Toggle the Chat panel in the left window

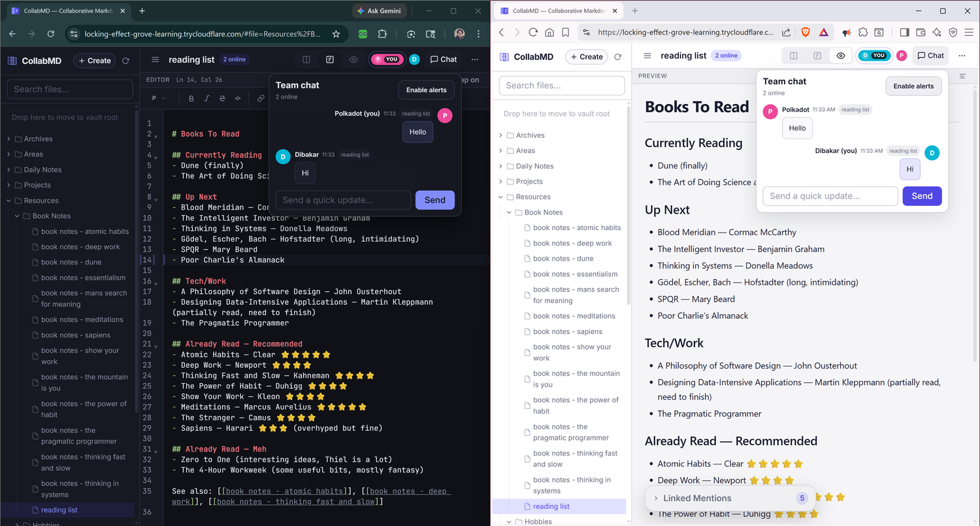click(444, 59)
